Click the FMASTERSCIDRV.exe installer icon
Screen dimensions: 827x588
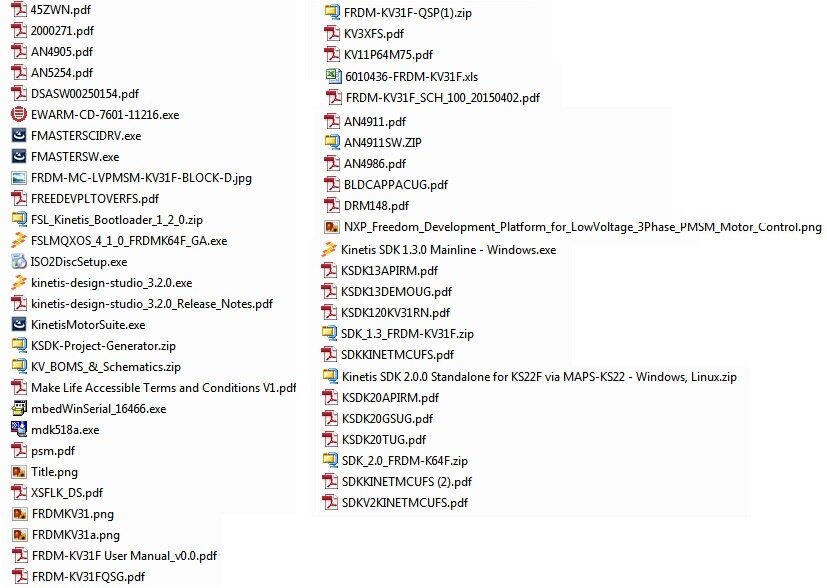click(19, 136)
